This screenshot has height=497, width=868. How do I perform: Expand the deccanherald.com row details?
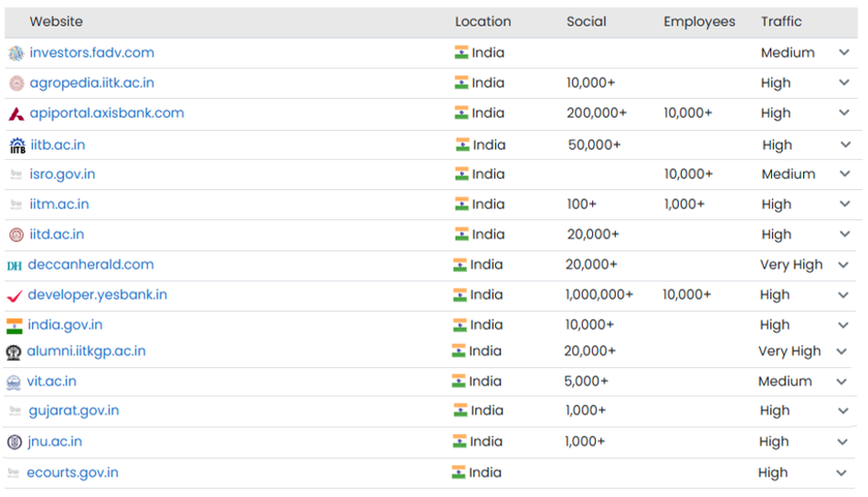click(x=843, y=265)
